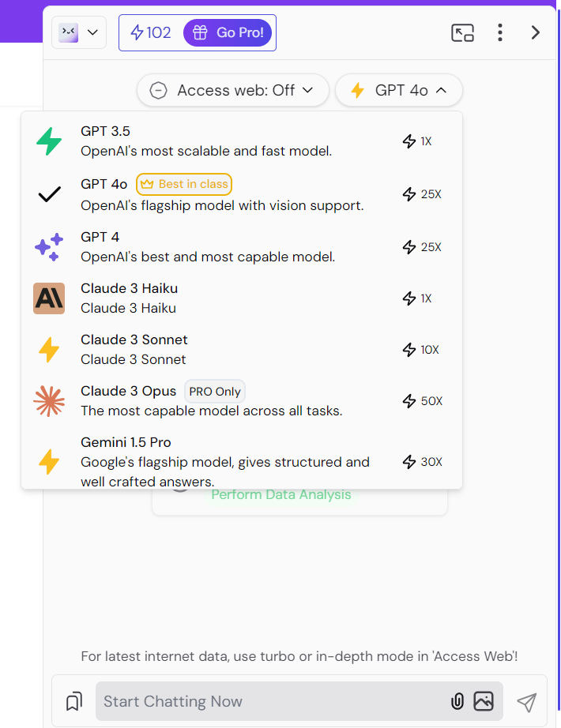The image size is (561, 728).
Task: Open the Access web: Off dropdown
Action: [x=232, y=90]
